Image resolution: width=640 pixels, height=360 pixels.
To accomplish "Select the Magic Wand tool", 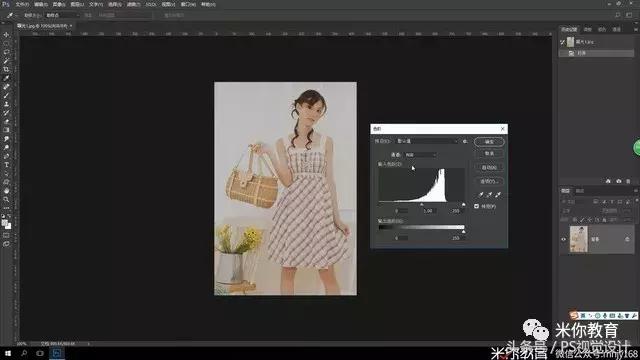I will point(6,61).
